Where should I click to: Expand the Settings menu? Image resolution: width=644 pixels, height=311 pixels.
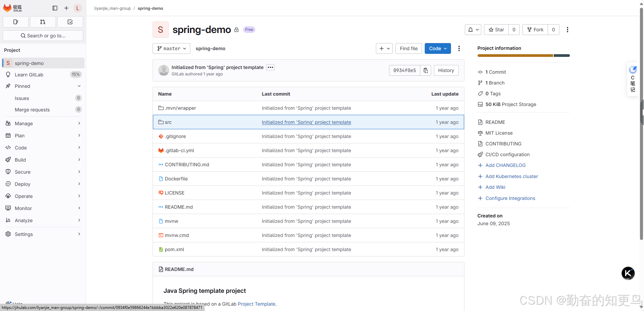[43, 234]
